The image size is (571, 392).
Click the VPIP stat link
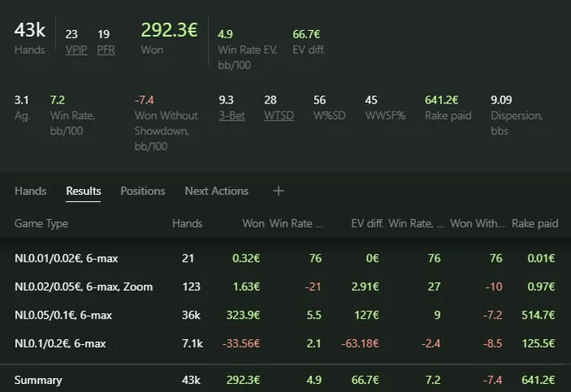[x=77, y=50]
